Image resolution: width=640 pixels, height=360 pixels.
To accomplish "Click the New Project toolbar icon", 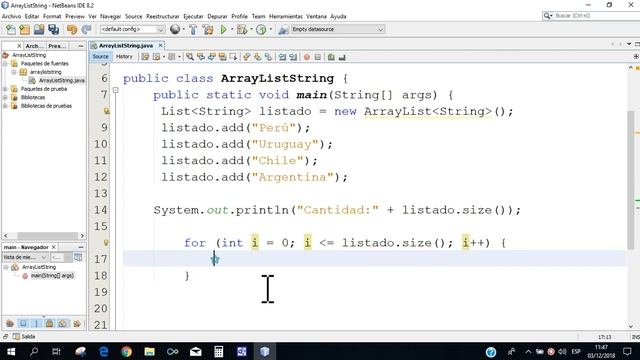I will tap(24, 29).
